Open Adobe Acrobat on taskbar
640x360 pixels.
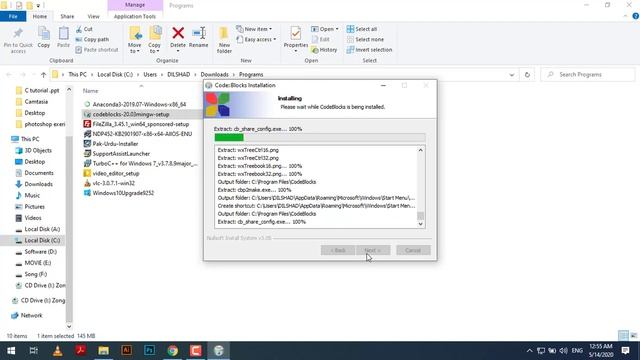point(80,351)
